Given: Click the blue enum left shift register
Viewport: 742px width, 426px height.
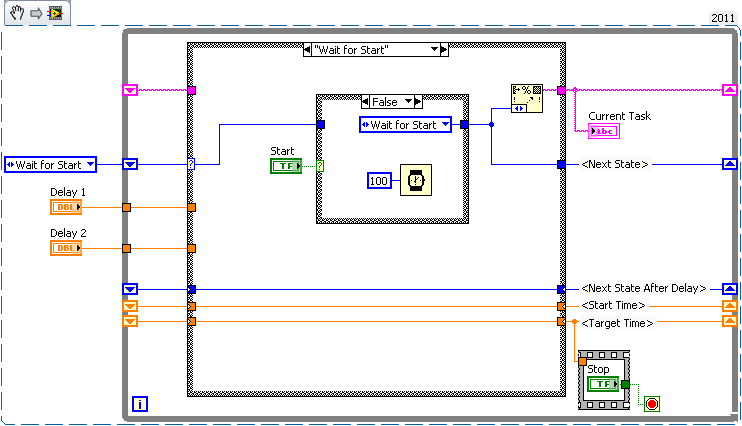Looking at the screenshot, I should [x=130, y=164].
